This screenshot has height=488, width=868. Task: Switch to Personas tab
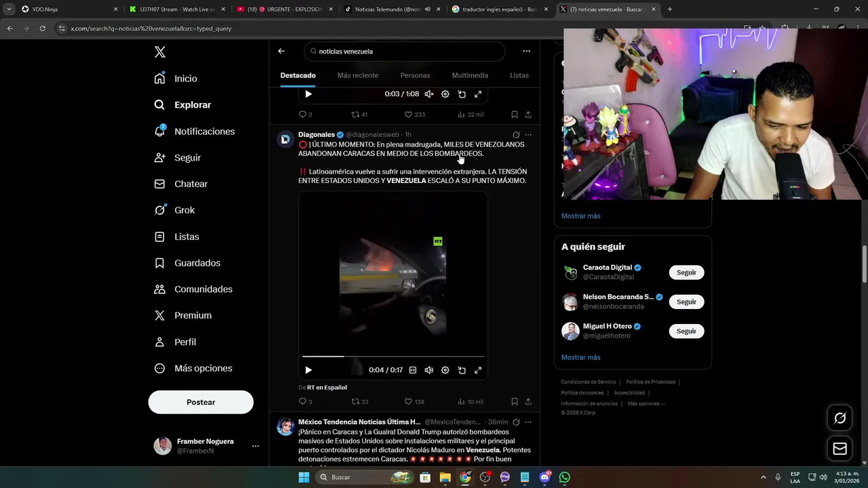415,75
